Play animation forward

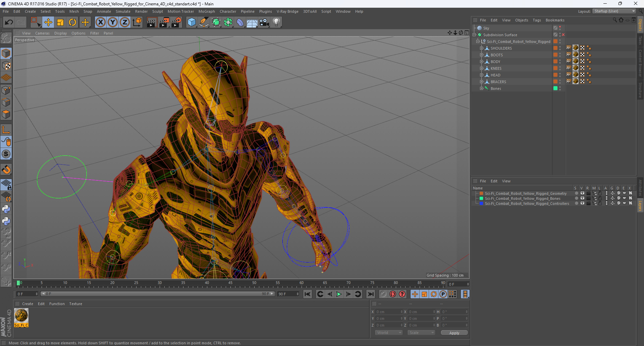tap(339, 294)
